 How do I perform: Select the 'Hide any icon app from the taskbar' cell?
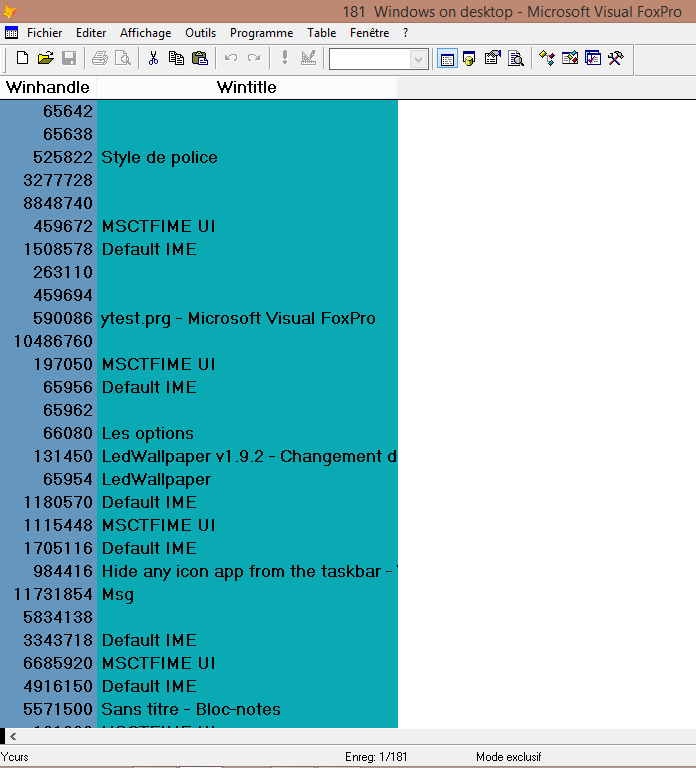click(x=247, y=572)
